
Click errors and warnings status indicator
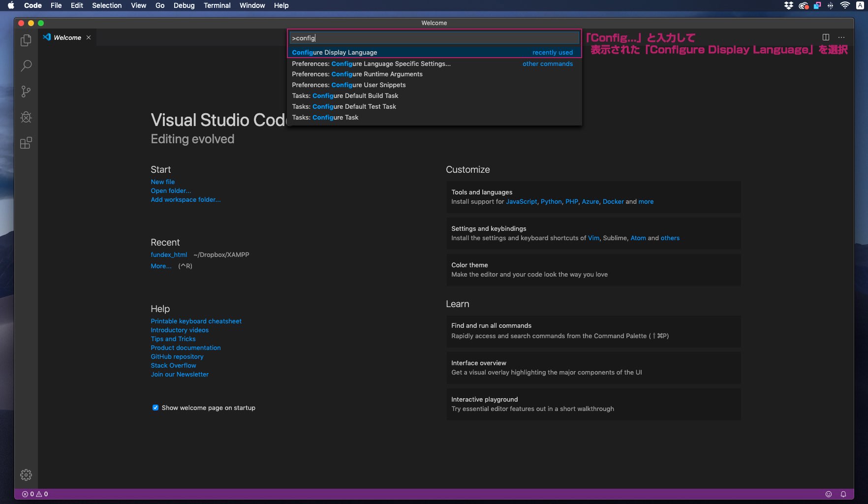pyautogui.click(x=35, y=494)
